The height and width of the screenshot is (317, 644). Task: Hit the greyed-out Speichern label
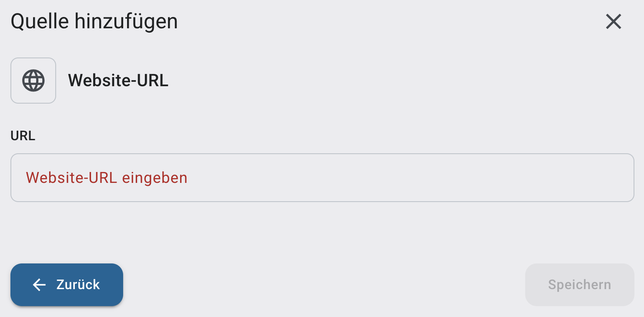579,285
